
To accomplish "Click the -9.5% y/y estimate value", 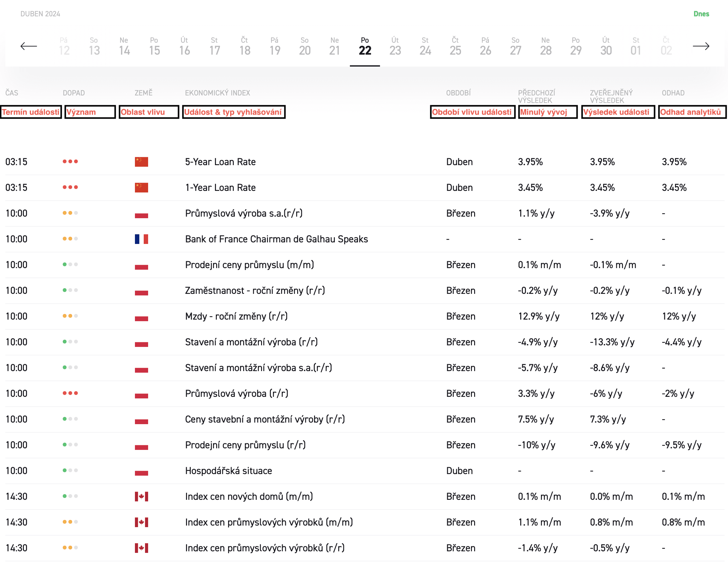I will [682, 445].
